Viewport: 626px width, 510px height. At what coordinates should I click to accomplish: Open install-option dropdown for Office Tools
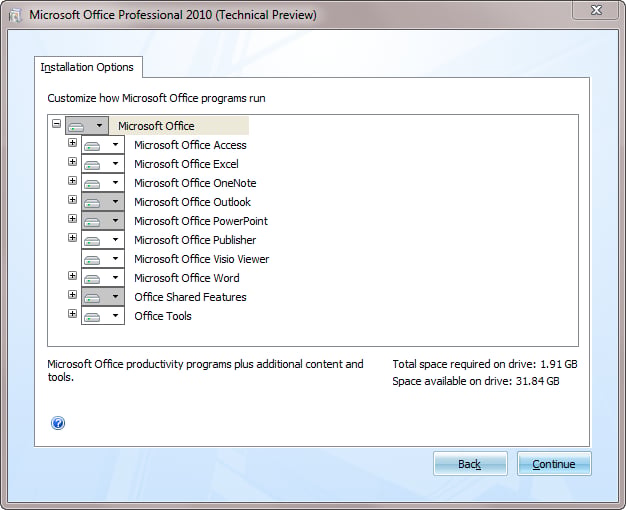pos(103,316)
